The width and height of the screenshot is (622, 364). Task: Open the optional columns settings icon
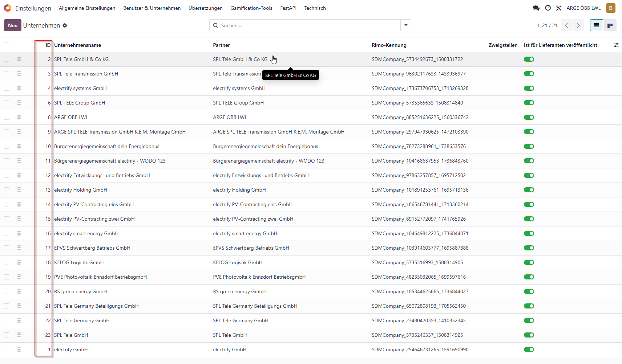click(x=616, y=45)
